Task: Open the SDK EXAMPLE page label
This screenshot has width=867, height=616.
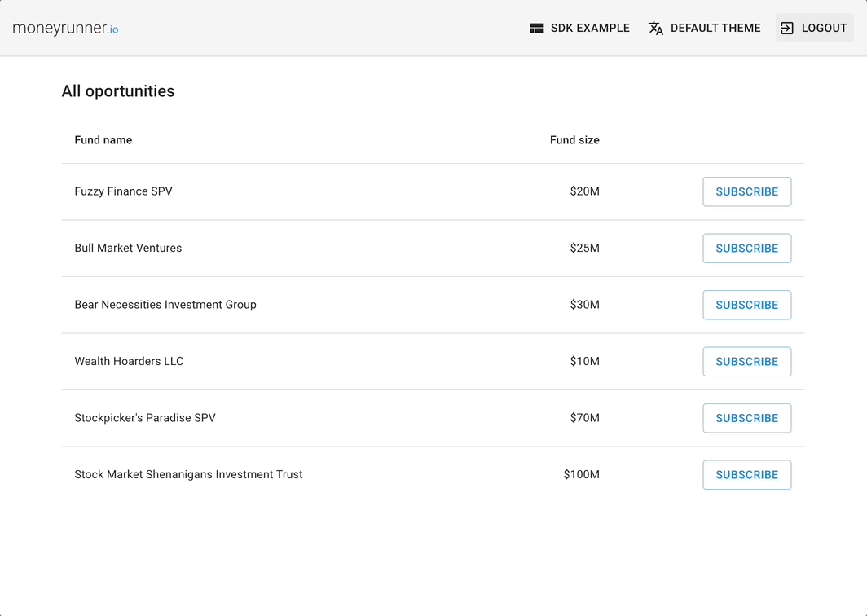Action: (590, 29)
